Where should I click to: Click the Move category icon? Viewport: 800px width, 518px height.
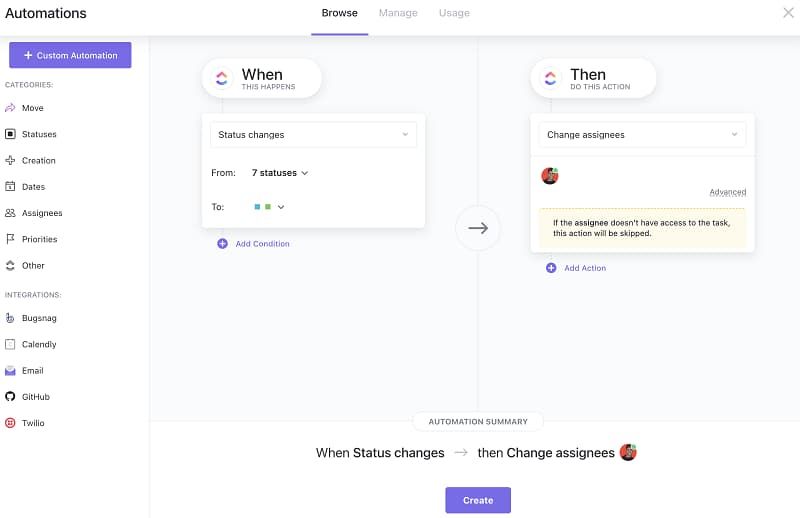click(x=10, y=108)
